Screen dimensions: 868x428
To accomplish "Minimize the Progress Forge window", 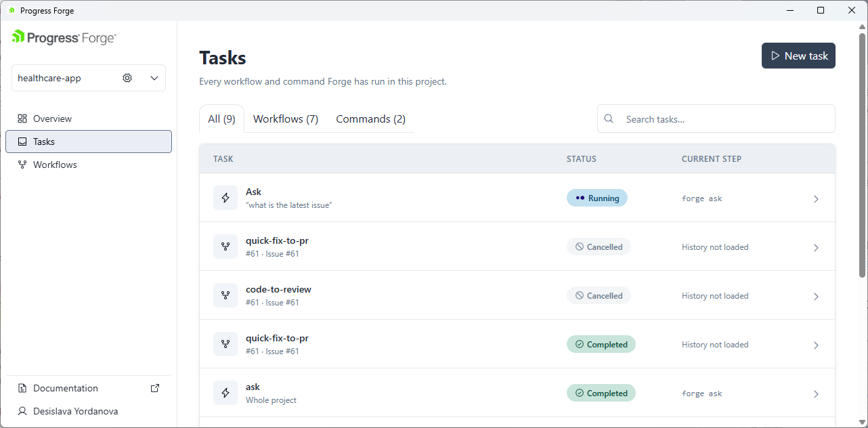I will coord(789,10).
